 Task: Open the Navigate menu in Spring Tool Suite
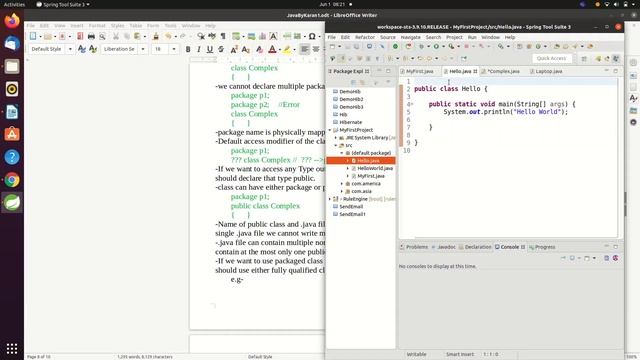point(410,37)
